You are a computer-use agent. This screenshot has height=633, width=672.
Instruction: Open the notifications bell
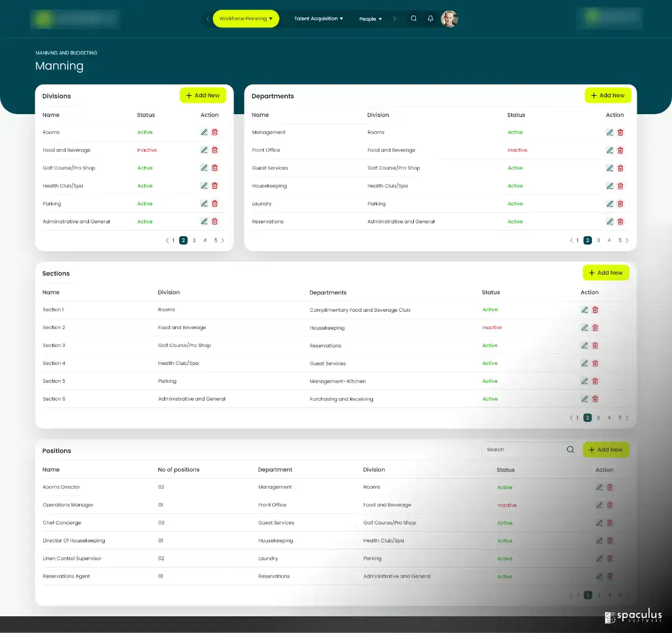pos(430,18)
